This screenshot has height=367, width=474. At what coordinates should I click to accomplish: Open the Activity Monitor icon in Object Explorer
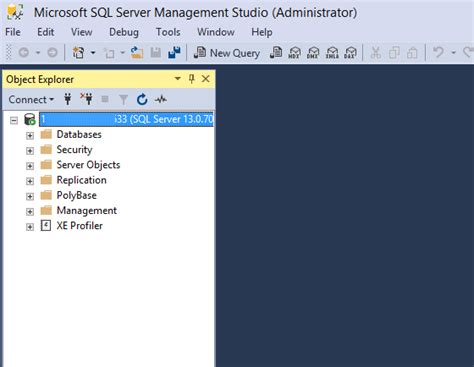click(x=161, y=99)
